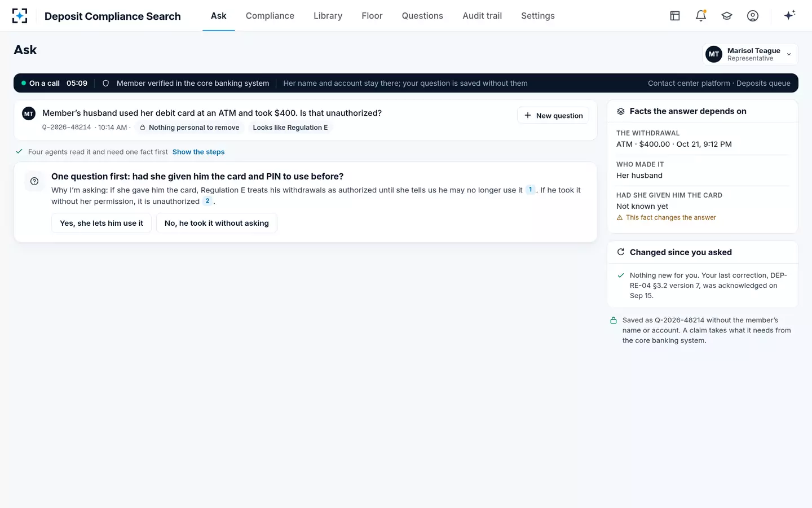Image resolution: width=812 pixels, height=508 pixels.
Task: Click the Deposit Compliance Search logo icon
Action: pyautogui.click(x=20, y=16)
